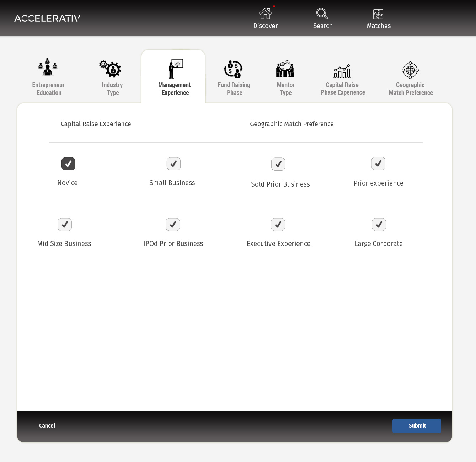
Task: Open Geographic Match Preference globe icon
Action: pyautogui.click(x=410, y=70)
